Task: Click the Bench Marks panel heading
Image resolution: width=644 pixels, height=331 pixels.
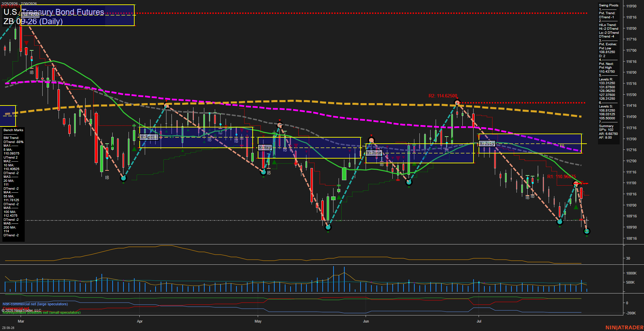Action: [14, 130]
